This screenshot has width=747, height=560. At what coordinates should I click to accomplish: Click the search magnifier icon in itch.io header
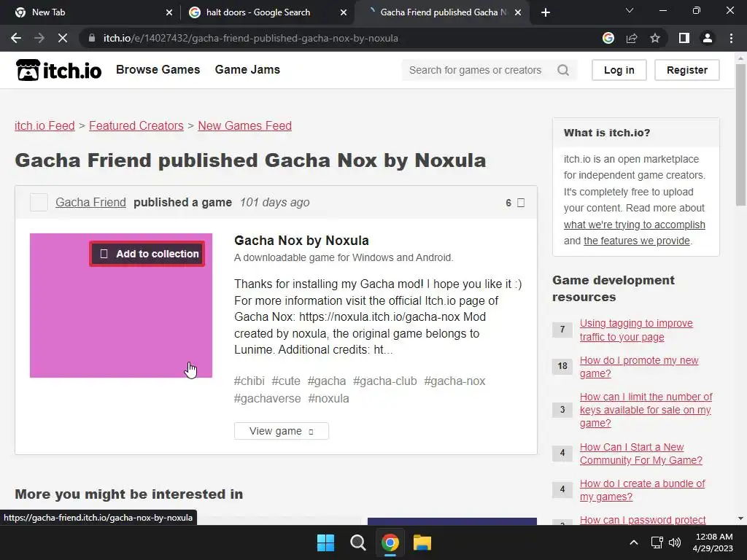[562, 70]
